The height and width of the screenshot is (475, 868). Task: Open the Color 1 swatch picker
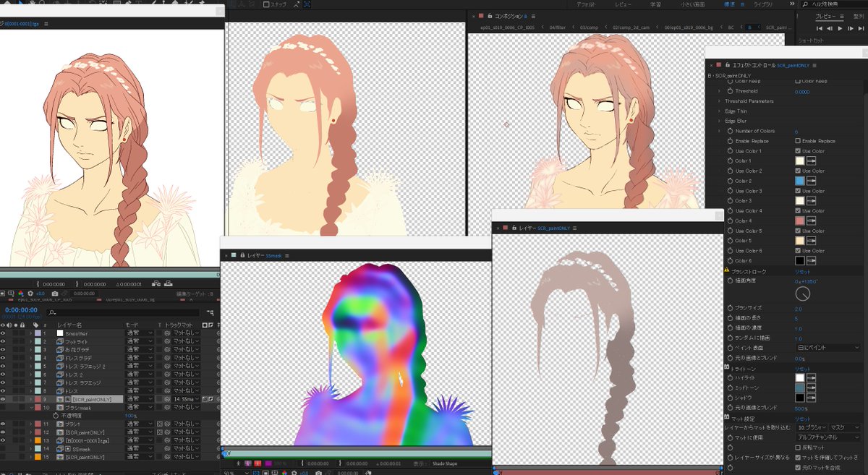[x=800, y=161]
